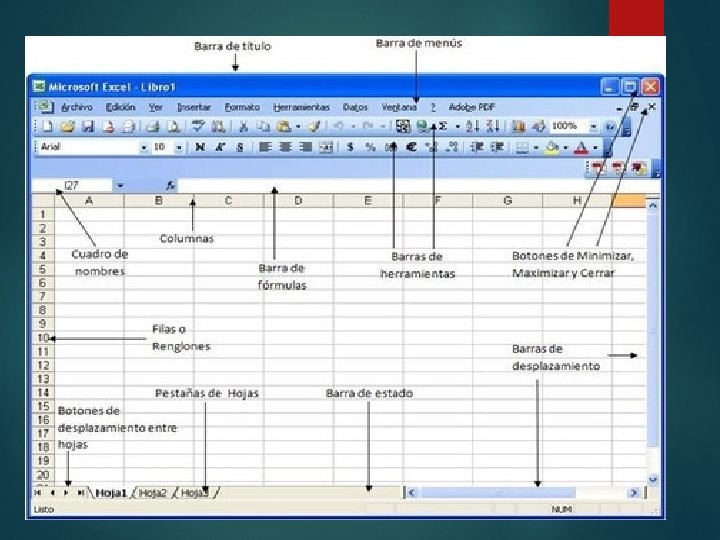Open the Research pane icon
720x540 pixels.
(x=218, y=126)
